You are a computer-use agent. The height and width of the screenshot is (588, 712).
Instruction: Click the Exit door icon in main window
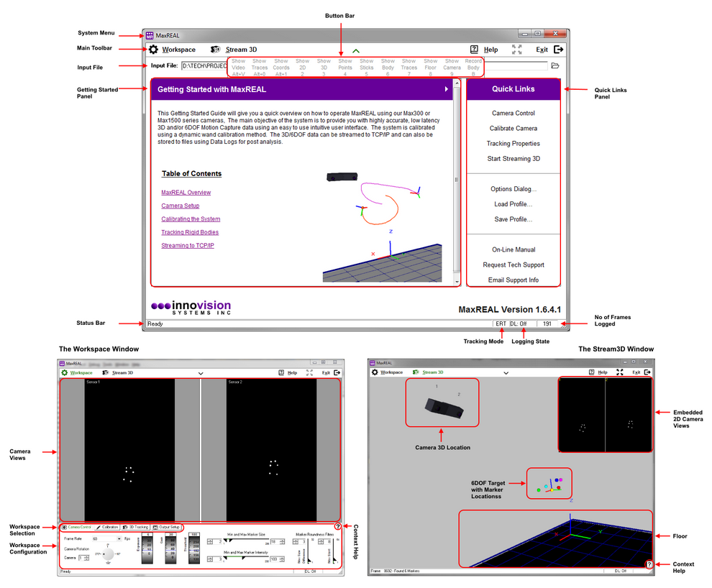pyautogui.click(x=559, y=50)
